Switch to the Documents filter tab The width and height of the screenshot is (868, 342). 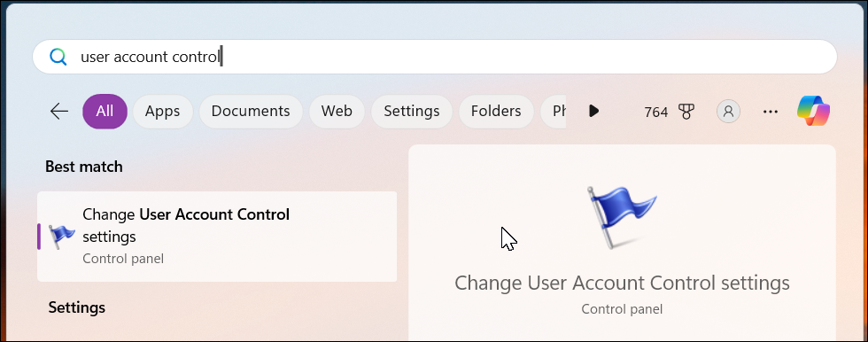(x=251, y=112)
